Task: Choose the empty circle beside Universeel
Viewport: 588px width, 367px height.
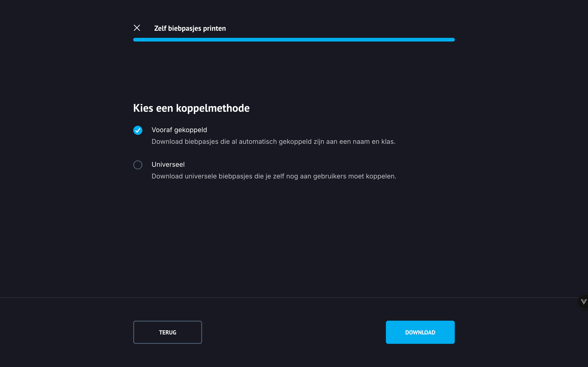Action: click(x=138, y=165)
